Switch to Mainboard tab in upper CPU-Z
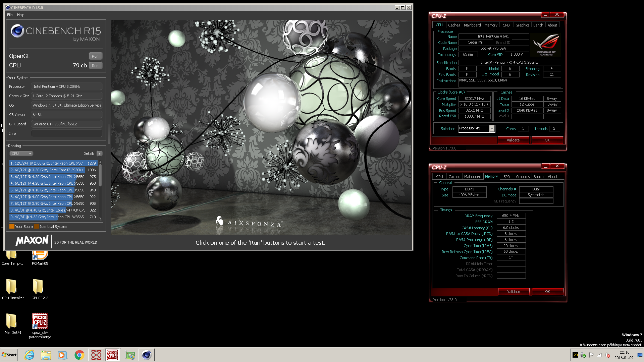 (472, 25)
